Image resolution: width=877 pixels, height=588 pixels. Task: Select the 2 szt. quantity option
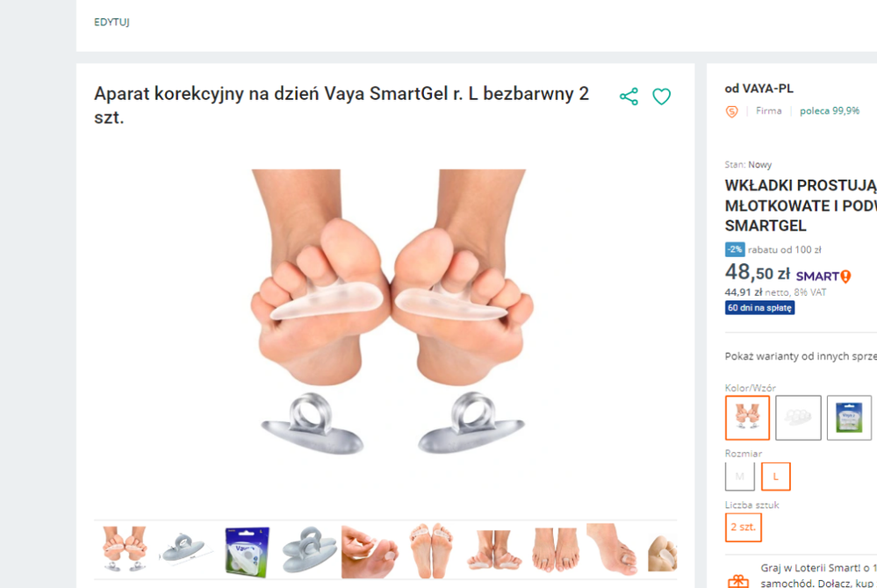point(744,527)
